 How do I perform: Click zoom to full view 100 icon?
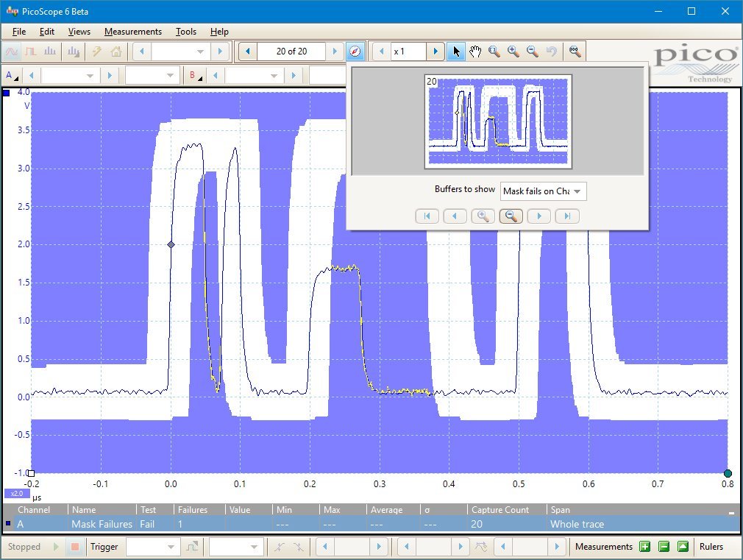click(x=575, y=52)
